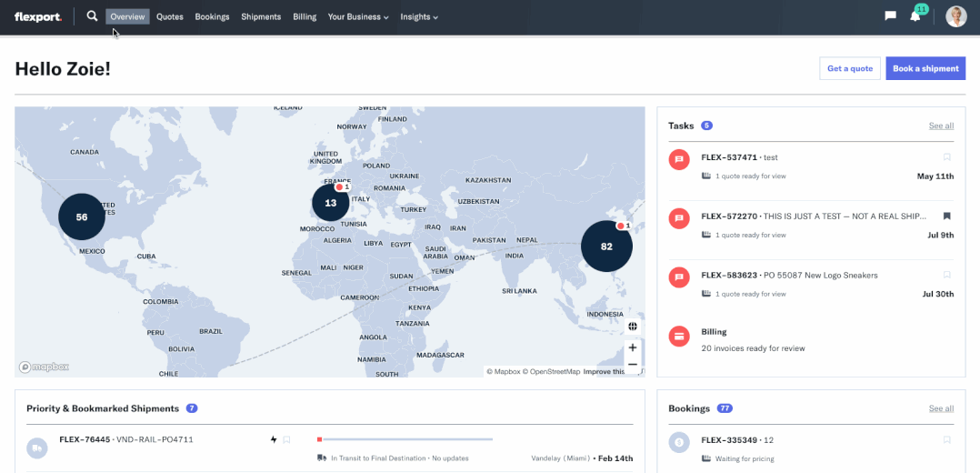
Task: Click Book a shipment button
Action: click(x=925, y=68)
